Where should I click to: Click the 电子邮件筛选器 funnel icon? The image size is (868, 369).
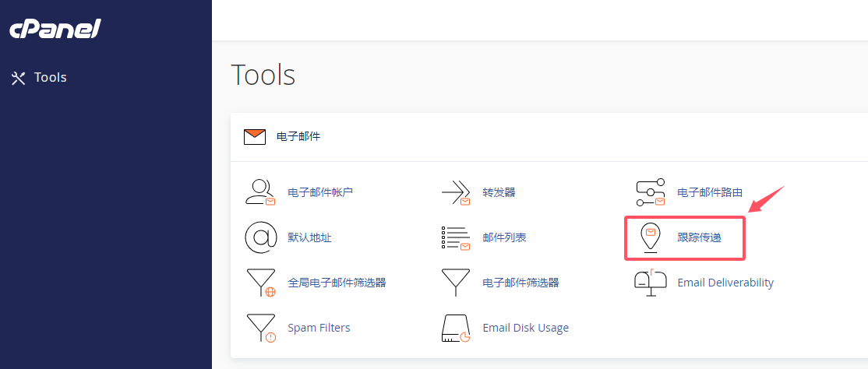click(456, 283)
